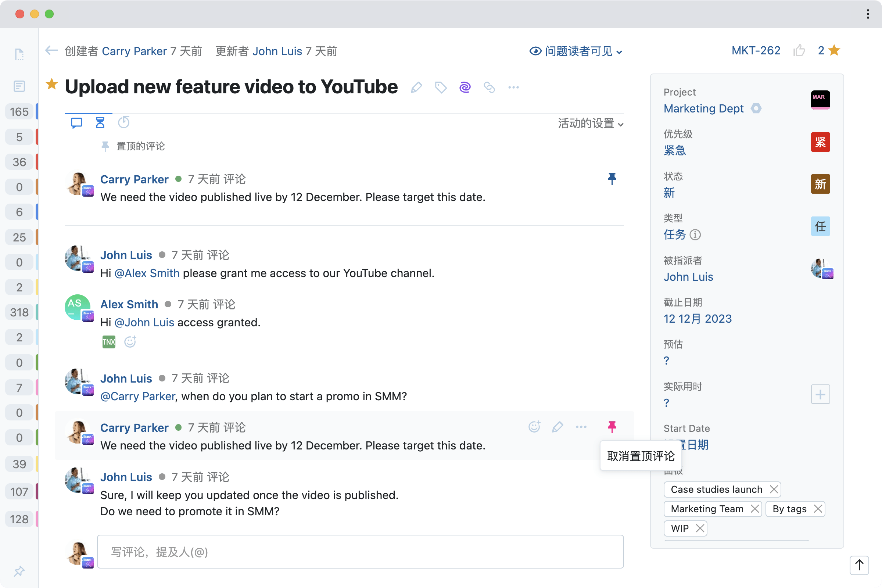The height and width of the screenshot is (588, 882).
Task: Open the ellipsis menu next to the title
Action: click(513, 87)
